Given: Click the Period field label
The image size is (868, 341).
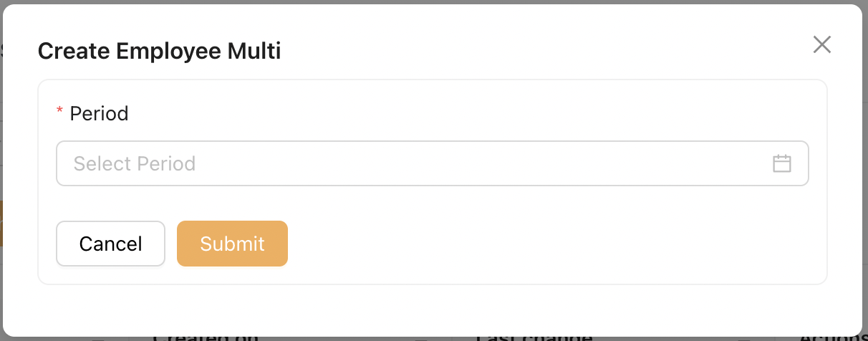Looking at the screenshot, I should [x=99, y=113].
